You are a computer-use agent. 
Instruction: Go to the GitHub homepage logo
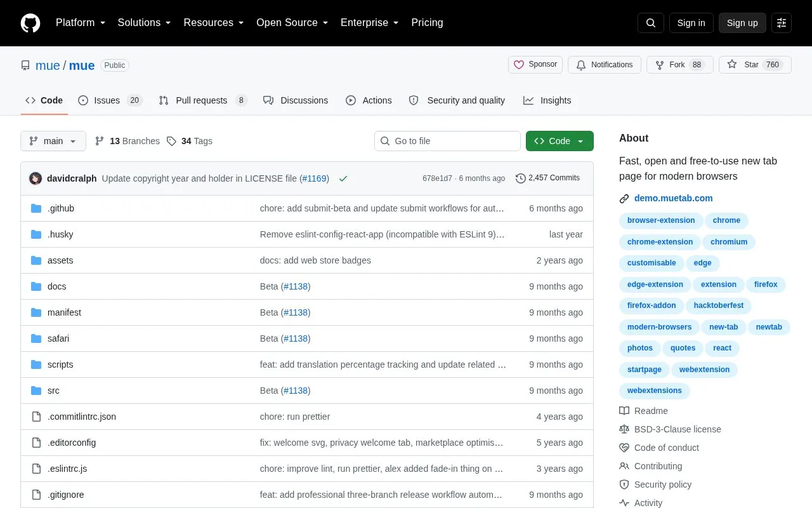point(30,23)
